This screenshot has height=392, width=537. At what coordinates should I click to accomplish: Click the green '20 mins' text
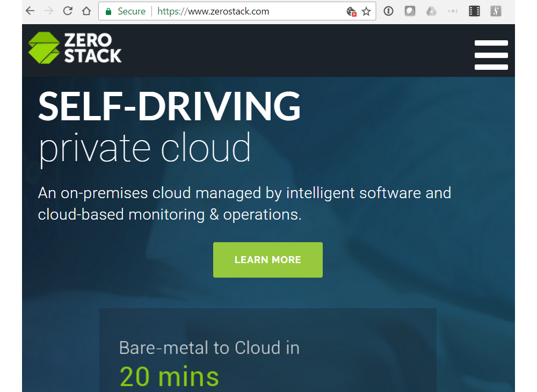click(x=169, y=376)
